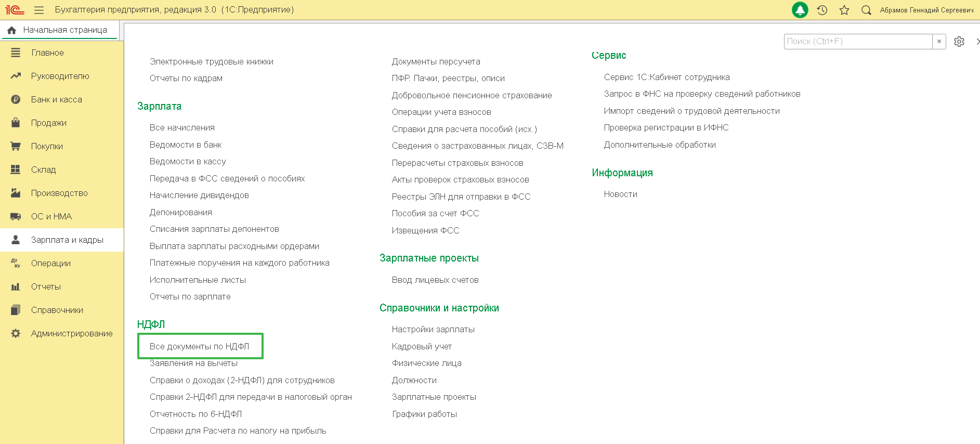Click the Отчеты bar chart icon
The height and width of the screenshot is (444, 980).
(16, 286)
